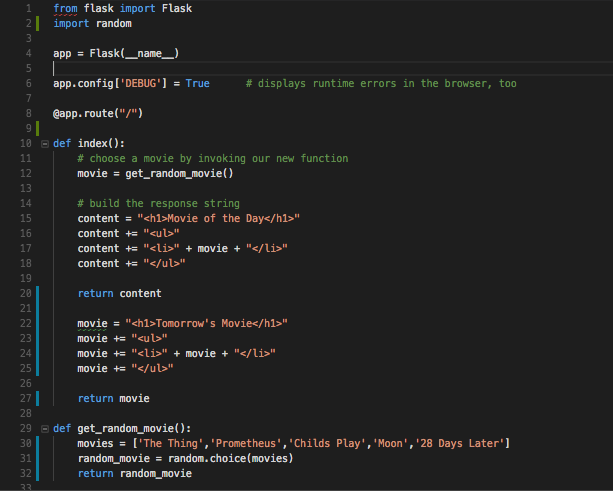Click 'def get_random_movie():' definition
This screenshot has height=491, width=613.
pyautogui.click(x=122, y=428)
